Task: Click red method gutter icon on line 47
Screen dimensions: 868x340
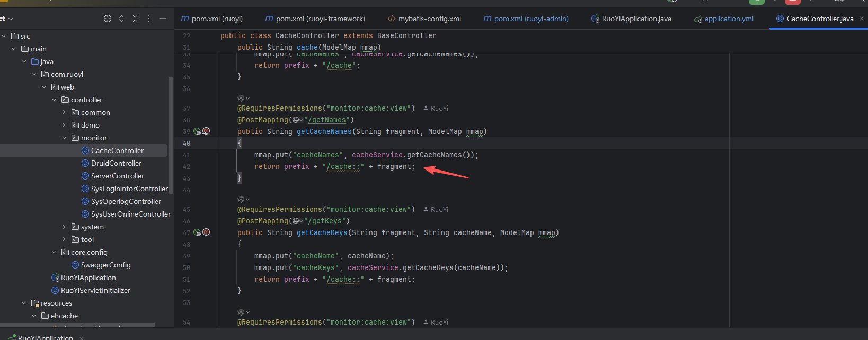Action: coord(206,232)
